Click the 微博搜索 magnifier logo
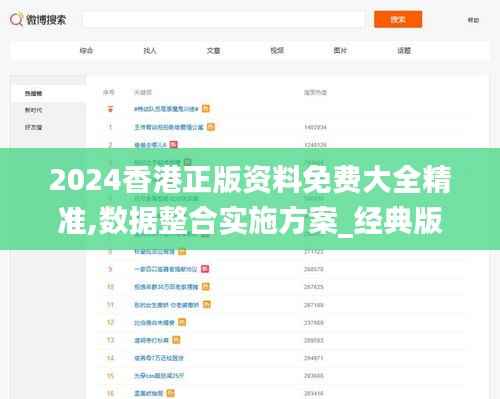Screen dimensions: 500x399 pyautogui.click(x=16, y=19)
